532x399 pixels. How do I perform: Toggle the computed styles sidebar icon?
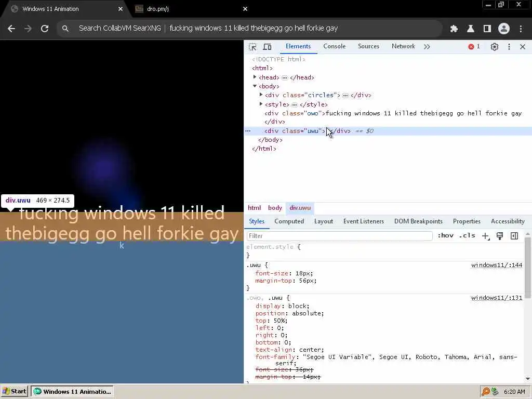514,236
